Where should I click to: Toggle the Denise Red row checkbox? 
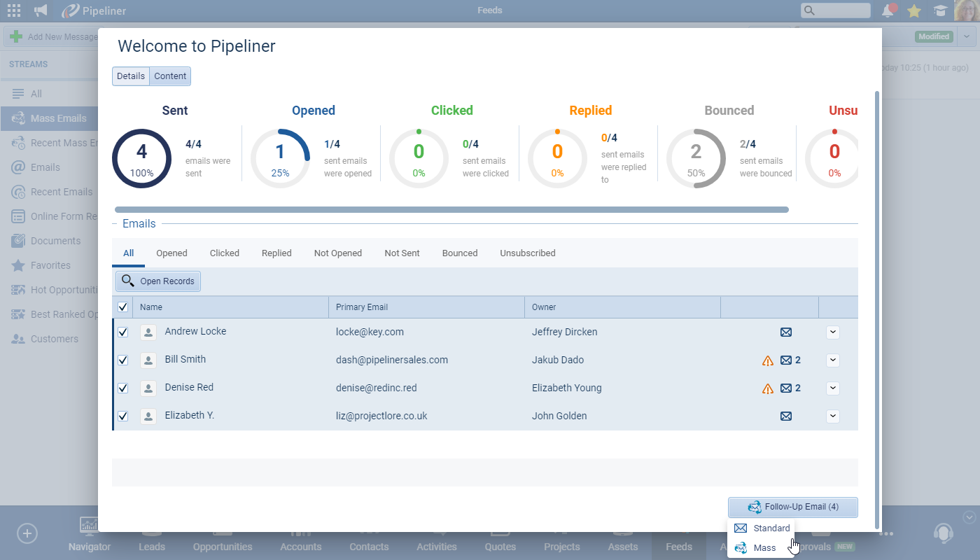(x=122, y=388)
